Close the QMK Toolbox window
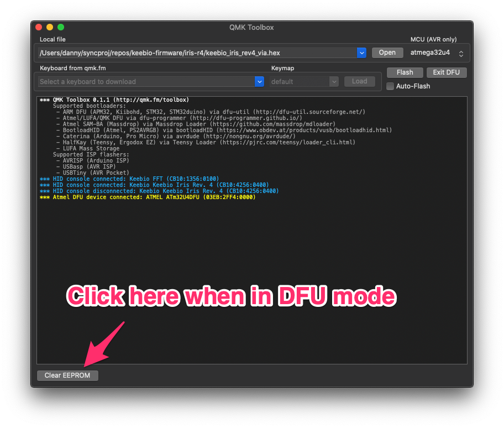504x428 pixels. click(39, 27)
